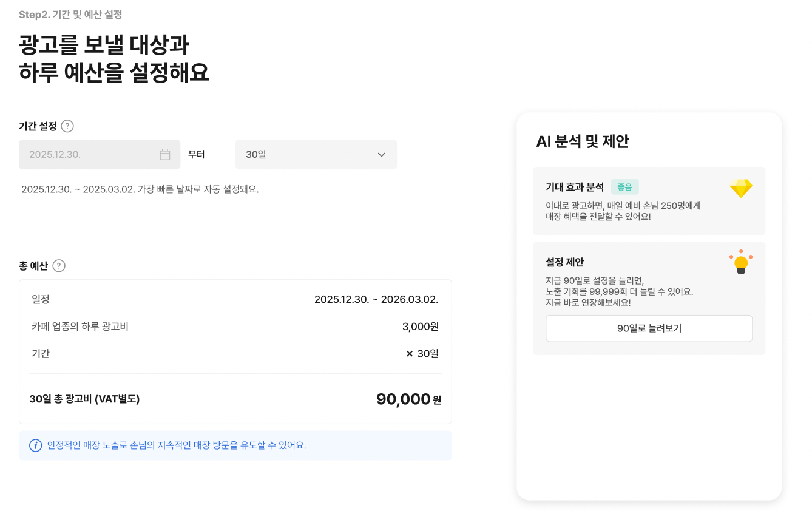Click the blue info icon in the notice banner

36,445
